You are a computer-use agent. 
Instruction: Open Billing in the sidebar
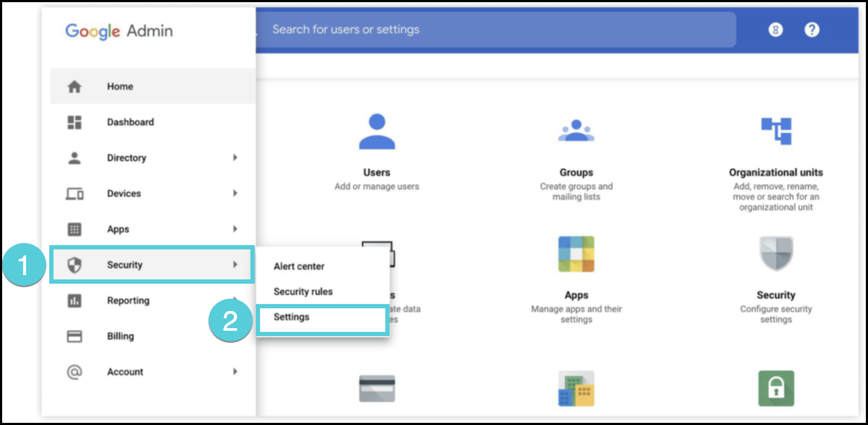[x=120, y=336]
